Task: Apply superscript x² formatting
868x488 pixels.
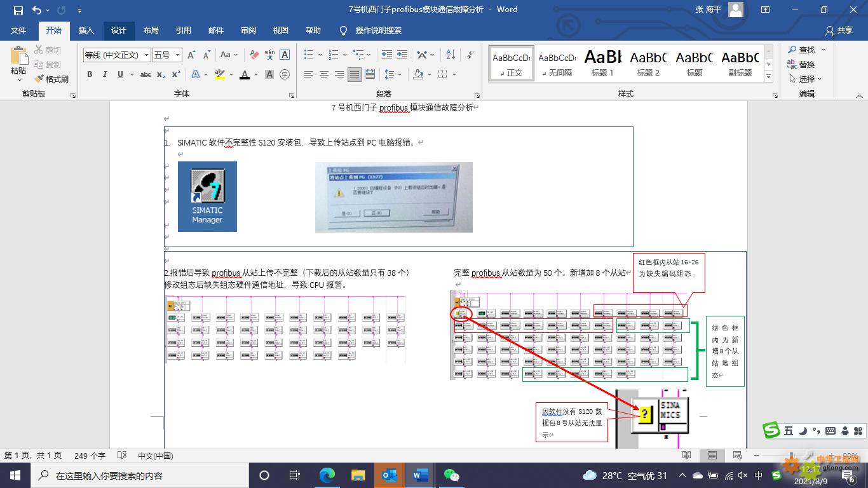Action: pyautogui.click(x=176, y=74)
